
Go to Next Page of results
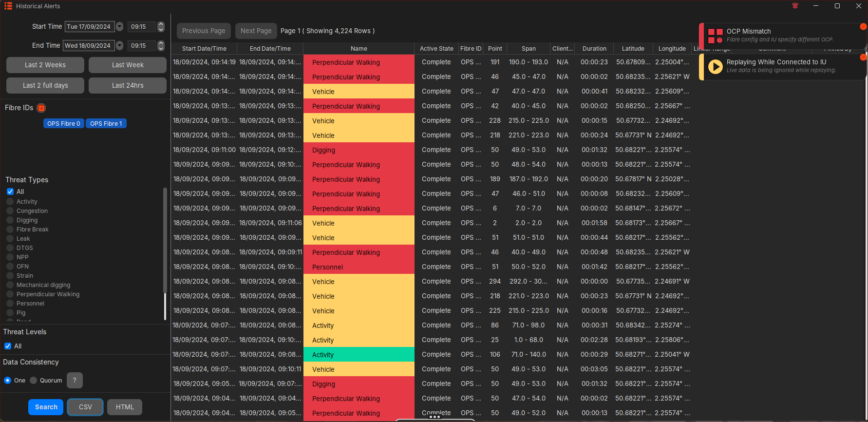[256, 31]
